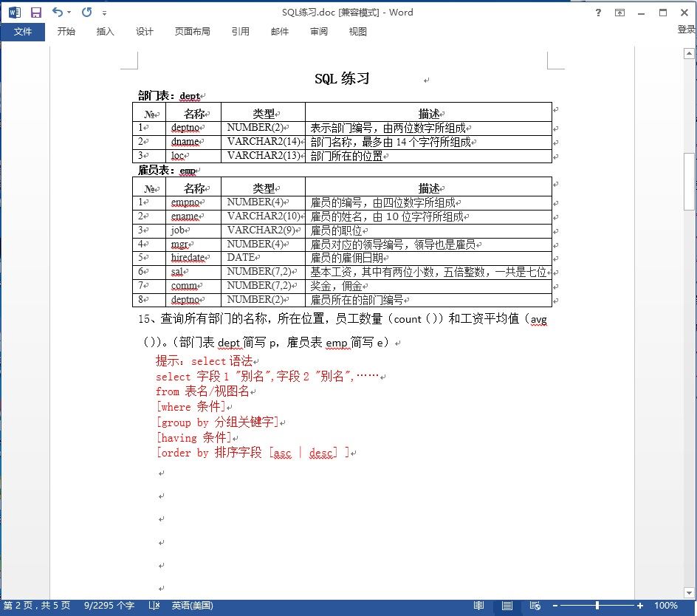Select the 页面布局 tab
Image resolution: width=697 pixels, height=616 pixels.
(193, 32)
